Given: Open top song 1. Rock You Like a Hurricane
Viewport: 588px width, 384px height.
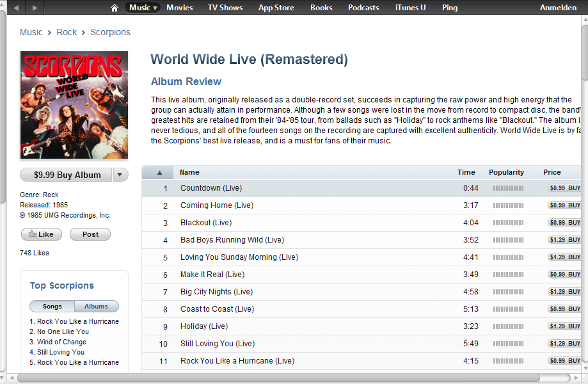Looking at the screenshot, I should (74, 321).
